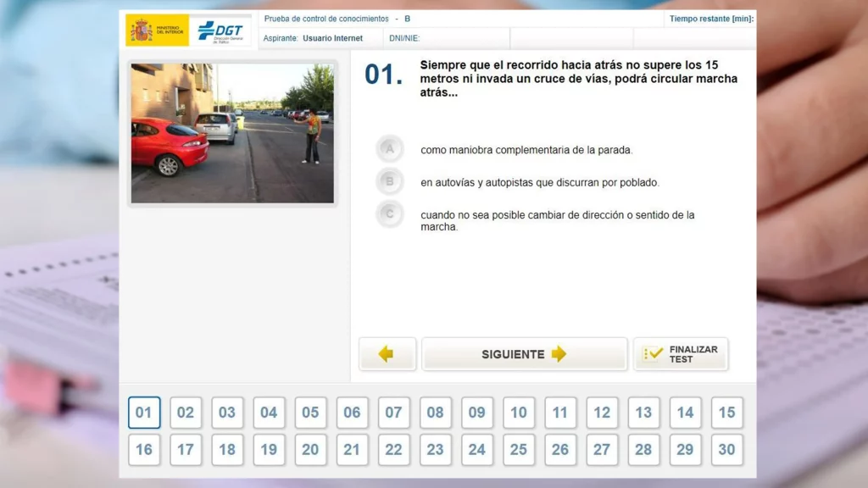Navigate to question 08
This screenshot has width=868, height=488.
435,413
